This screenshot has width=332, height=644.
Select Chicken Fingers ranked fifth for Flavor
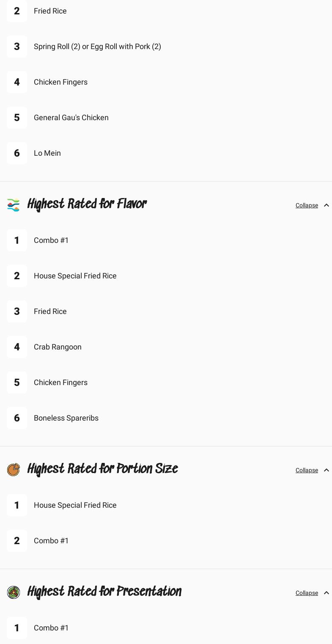pyautogui.click(x=60, y=383)
